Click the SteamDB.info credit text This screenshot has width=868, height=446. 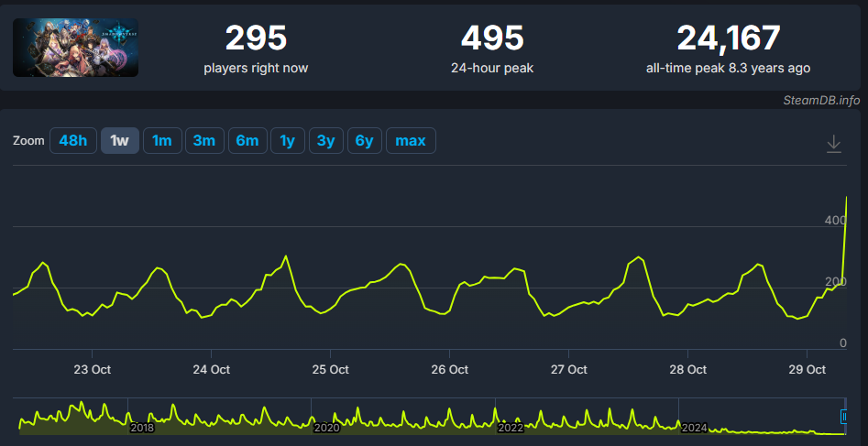821,100
